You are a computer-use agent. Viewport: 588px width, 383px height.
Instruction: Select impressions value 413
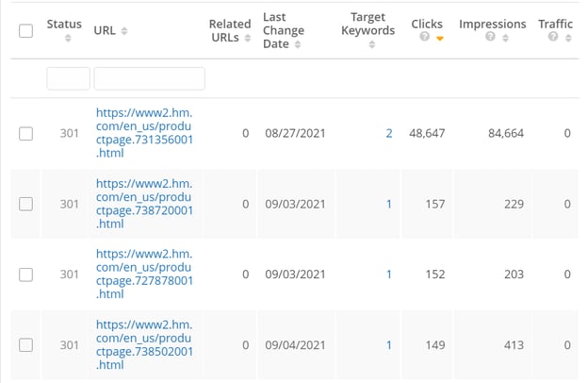[x=514, y=345]
